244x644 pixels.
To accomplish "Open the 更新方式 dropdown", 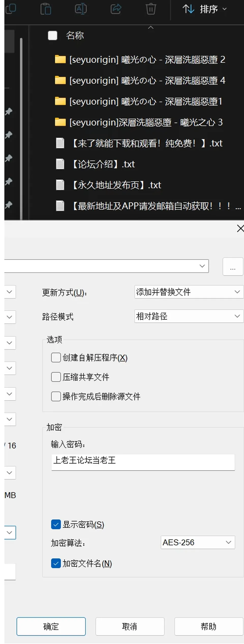I will tap(189, 292).
